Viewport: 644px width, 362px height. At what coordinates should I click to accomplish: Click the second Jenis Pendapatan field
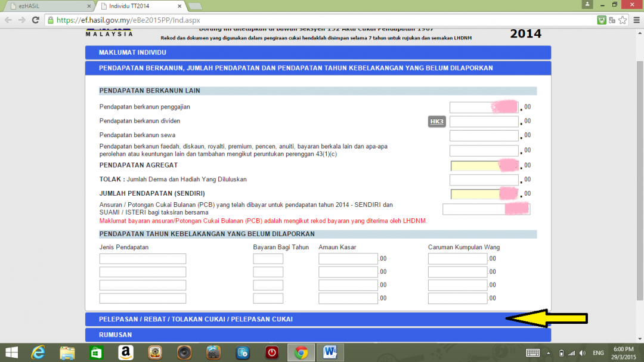[x=143, y=271]
